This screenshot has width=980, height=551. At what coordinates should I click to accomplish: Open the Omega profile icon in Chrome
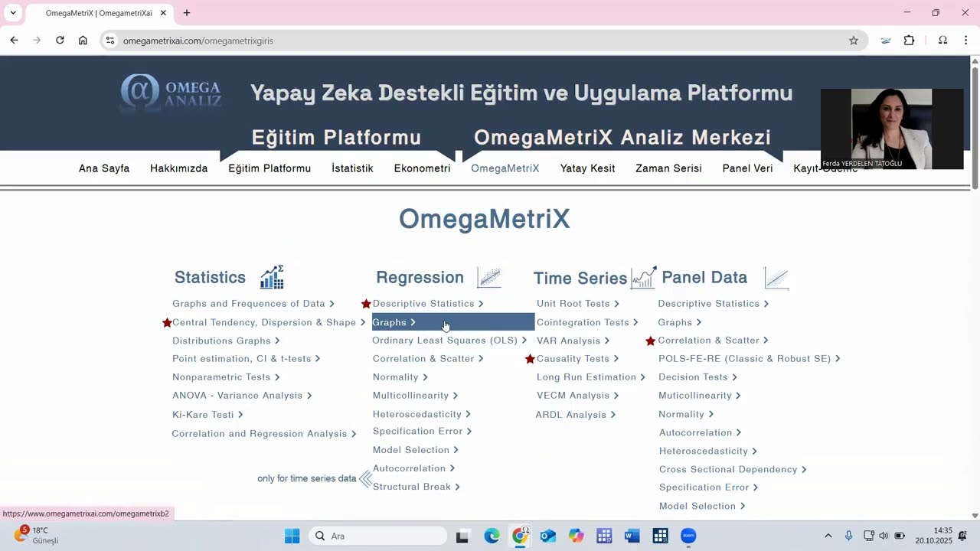click(942, 41)
